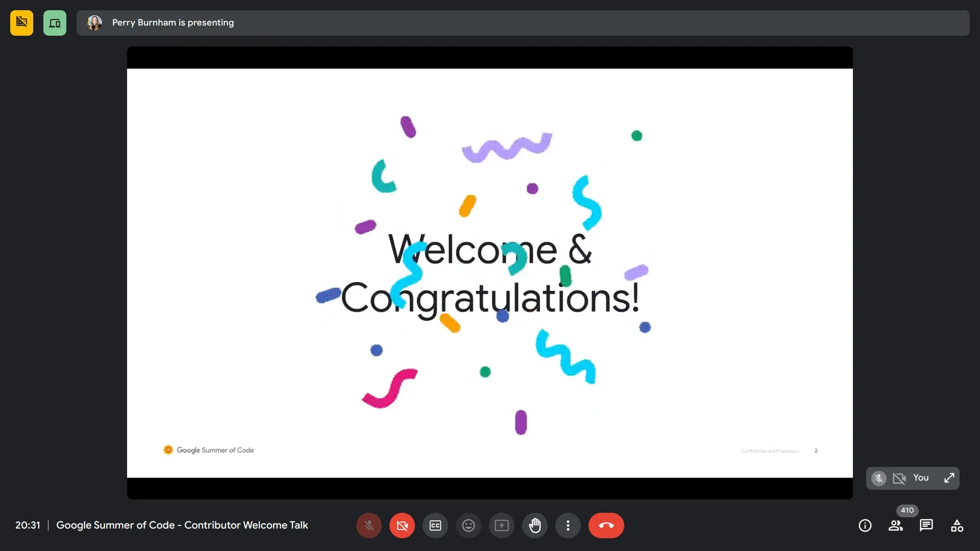This screenshot has height=551, width=980.
Task: Expand your self-view tile
Action: point(949,478)
